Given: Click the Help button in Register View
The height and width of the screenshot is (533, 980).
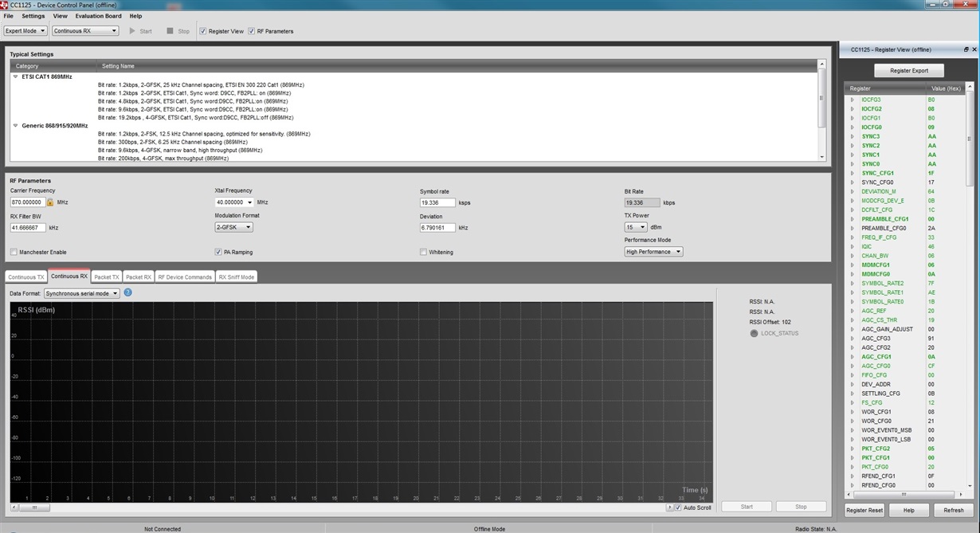Looking at the screenshot, I should coord(908,510).
